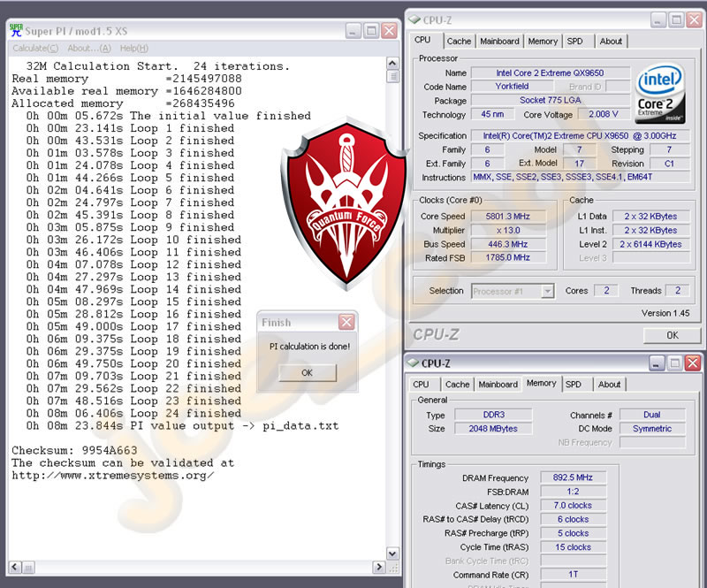The image size is (707, 588).
Task: Click the Core Speed value 5801.3 MHz
Action: coord(508,216)
